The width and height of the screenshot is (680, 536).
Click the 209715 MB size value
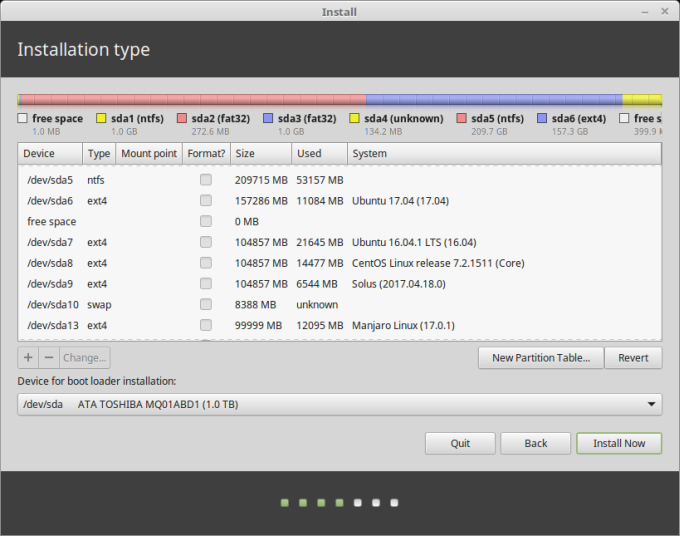[x=261, y=180]
